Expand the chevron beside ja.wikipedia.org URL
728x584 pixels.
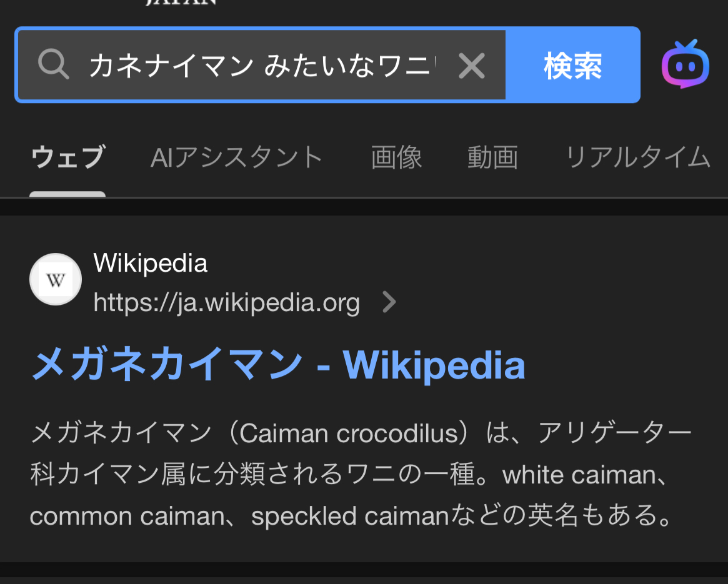click(389, 303)
